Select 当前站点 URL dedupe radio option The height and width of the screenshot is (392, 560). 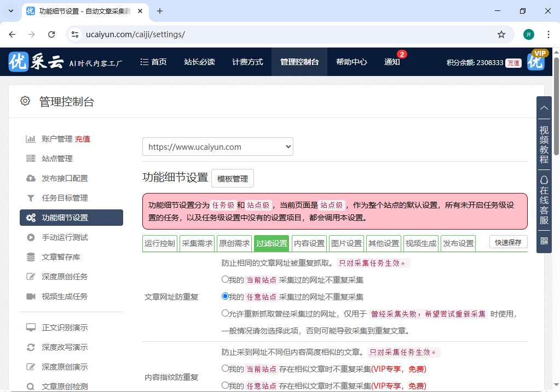tap(225, 279)
